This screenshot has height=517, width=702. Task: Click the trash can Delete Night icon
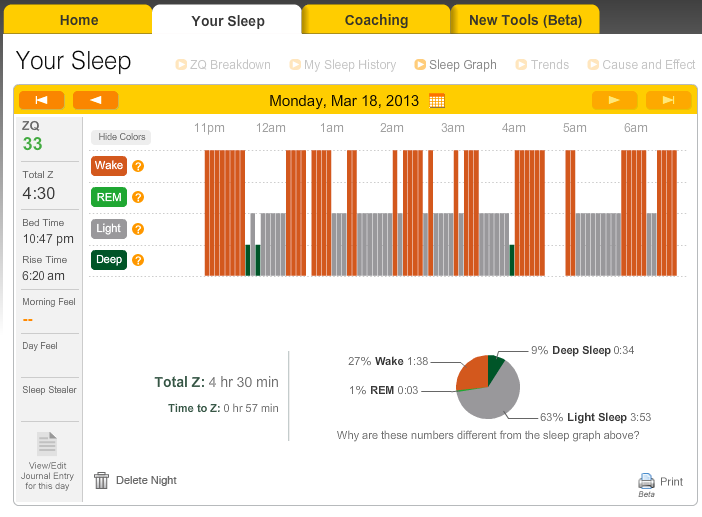[101, 480]
